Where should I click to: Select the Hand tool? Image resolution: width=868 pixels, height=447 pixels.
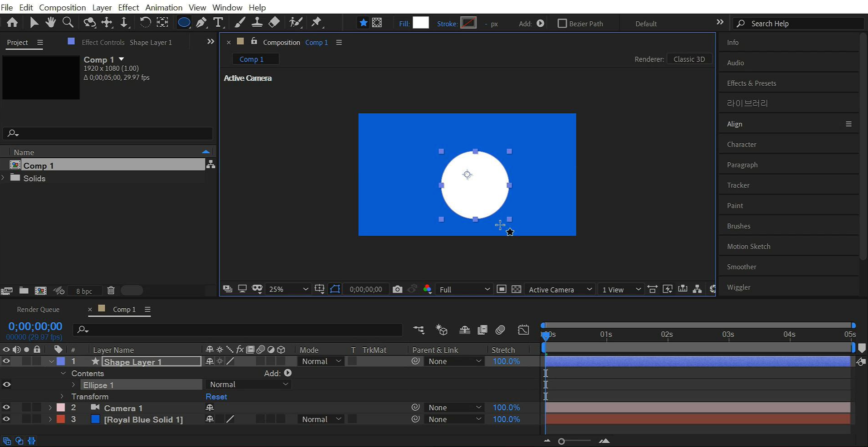coord(50,22)
